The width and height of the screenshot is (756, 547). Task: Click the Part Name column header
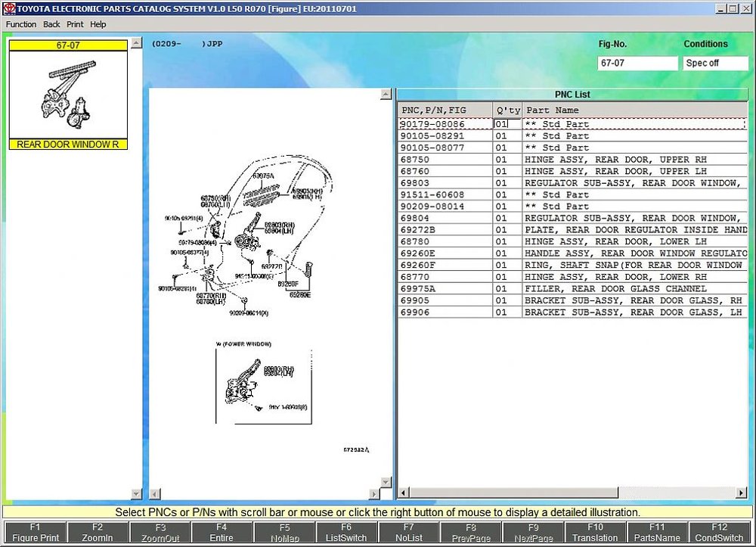pos(635,110)
